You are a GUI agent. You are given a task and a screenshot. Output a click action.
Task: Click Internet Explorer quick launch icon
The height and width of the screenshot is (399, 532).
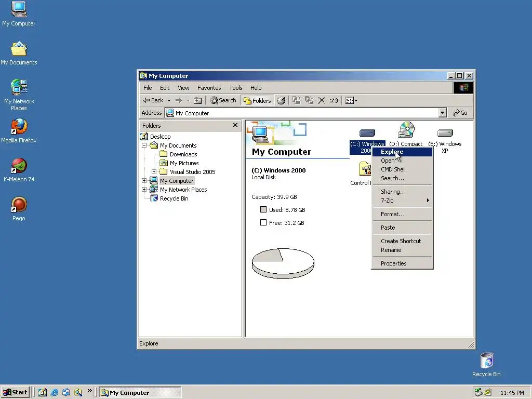point(54,393)
